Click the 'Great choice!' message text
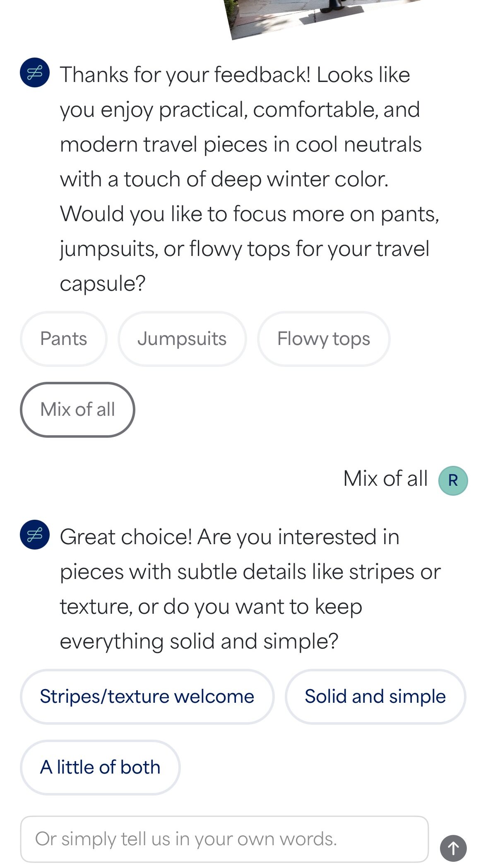The width and height of the screenshot is (488, 868). pos(126,537)
